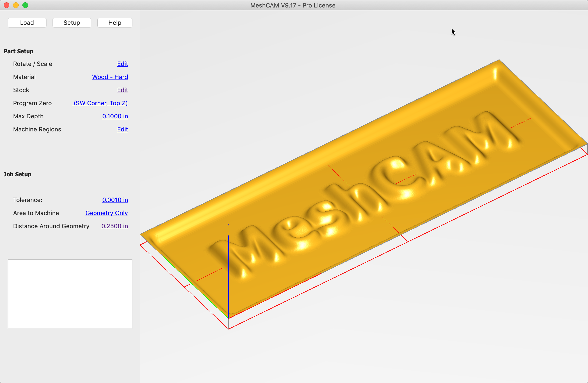Select Area to Machine Geometry Only link
The height and width of the screenshot is (383, 588).
(x=107, y=213)
